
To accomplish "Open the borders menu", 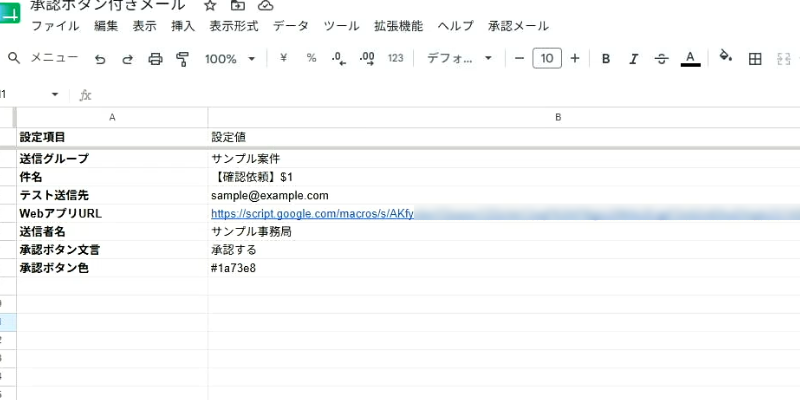I will [x=755, y=59].
